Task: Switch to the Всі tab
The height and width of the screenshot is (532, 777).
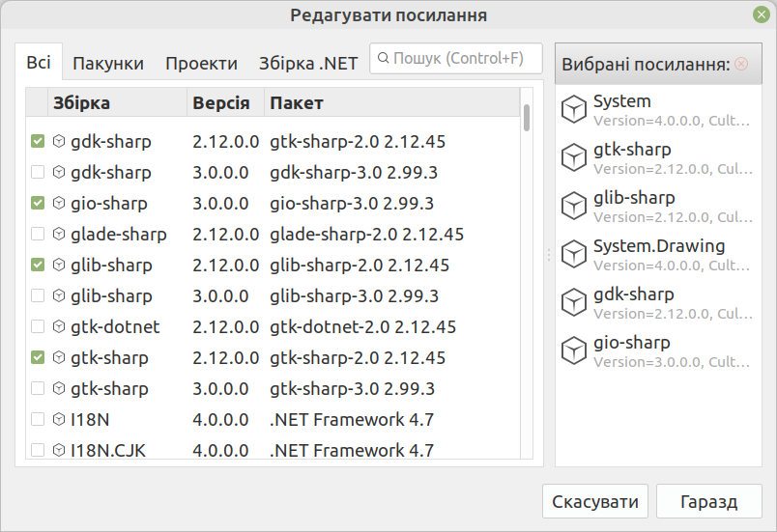Action: [x=39, y=63]
